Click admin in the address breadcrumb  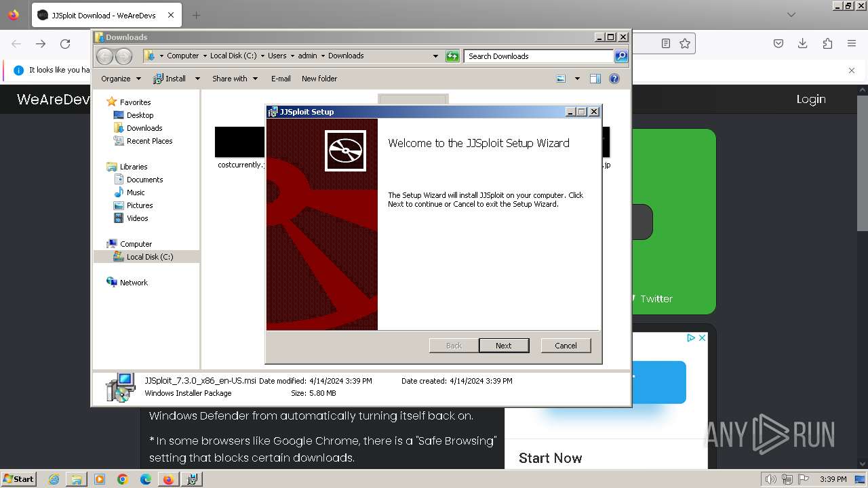click(307, 56)
